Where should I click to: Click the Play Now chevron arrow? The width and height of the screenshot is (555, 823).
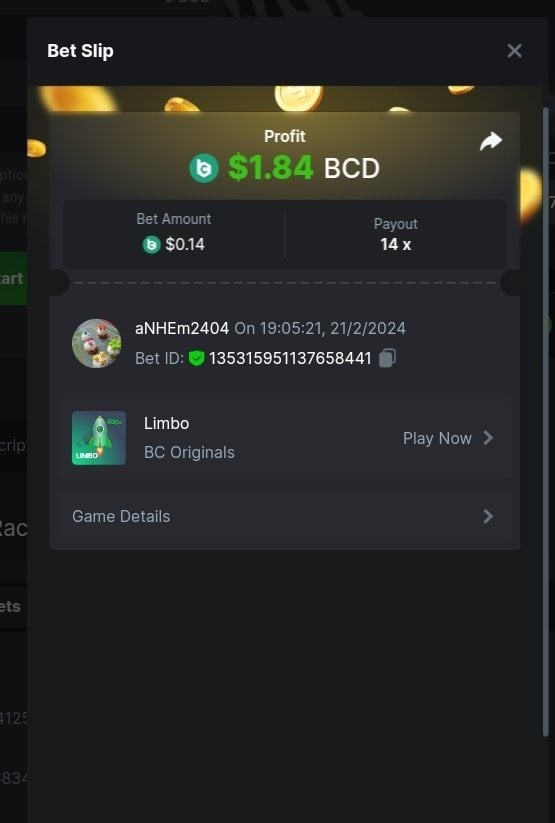488,438
